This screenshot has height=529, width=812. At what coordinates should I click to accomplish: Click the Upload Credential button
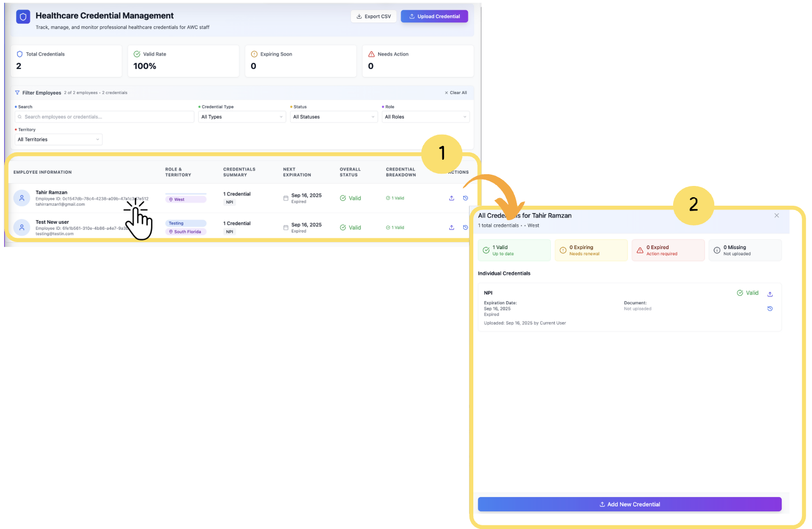pyautogui.click(x=434, y=17)
